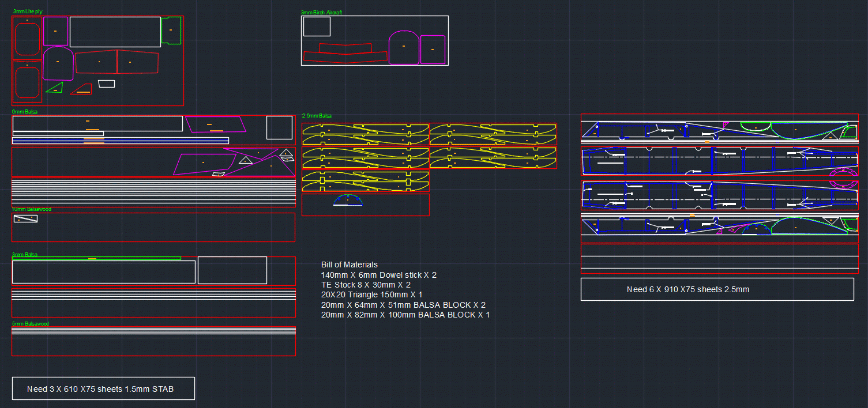Click the "Bill of Materials" heading text
This screenshot has width=868, height=408.
click(349, 265)
